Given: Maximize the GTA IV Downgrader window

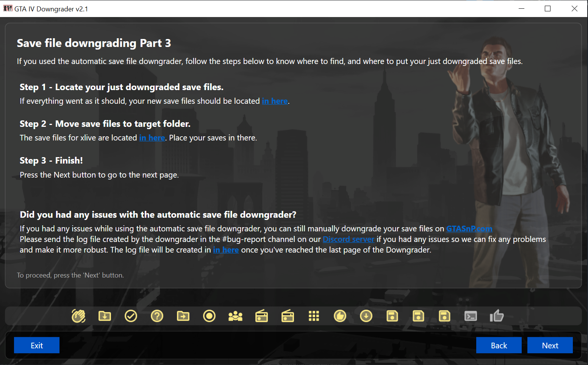Looking at the screenshot, I should point(548,8).
